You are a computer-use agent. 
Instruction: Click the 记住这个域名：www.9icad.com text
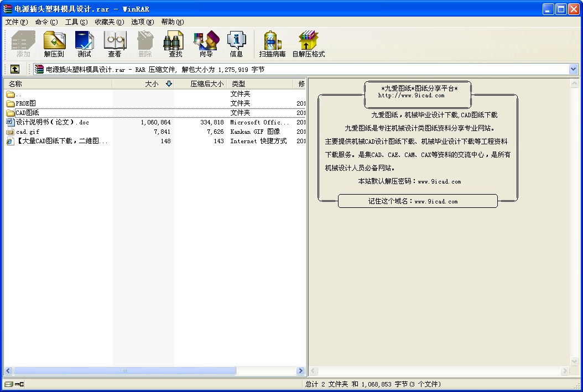(413, 201)
